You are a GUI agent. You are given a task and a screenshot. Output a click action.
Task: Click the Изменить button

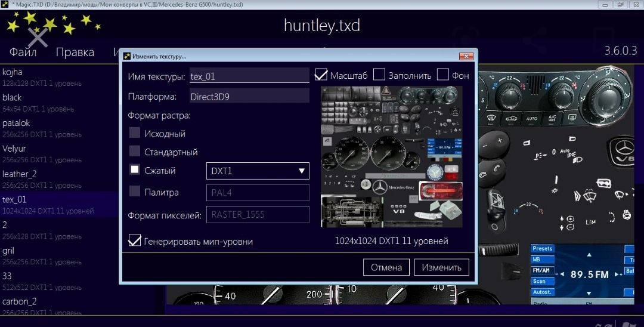441,267
